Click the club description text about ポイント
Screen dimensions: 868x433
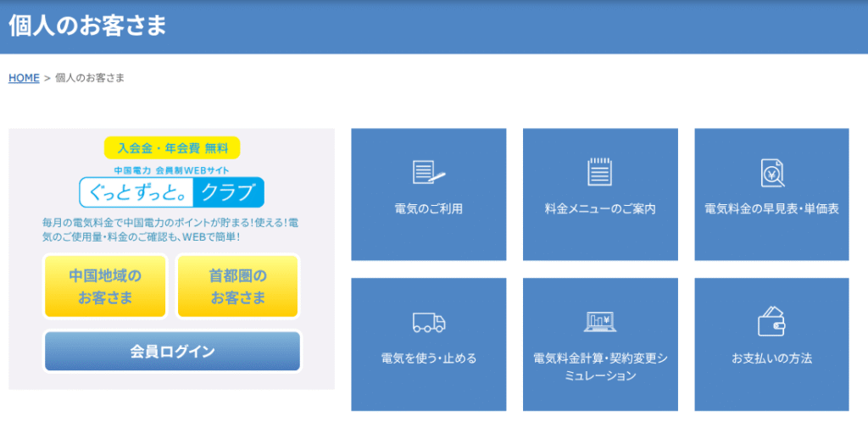[170, 230]
